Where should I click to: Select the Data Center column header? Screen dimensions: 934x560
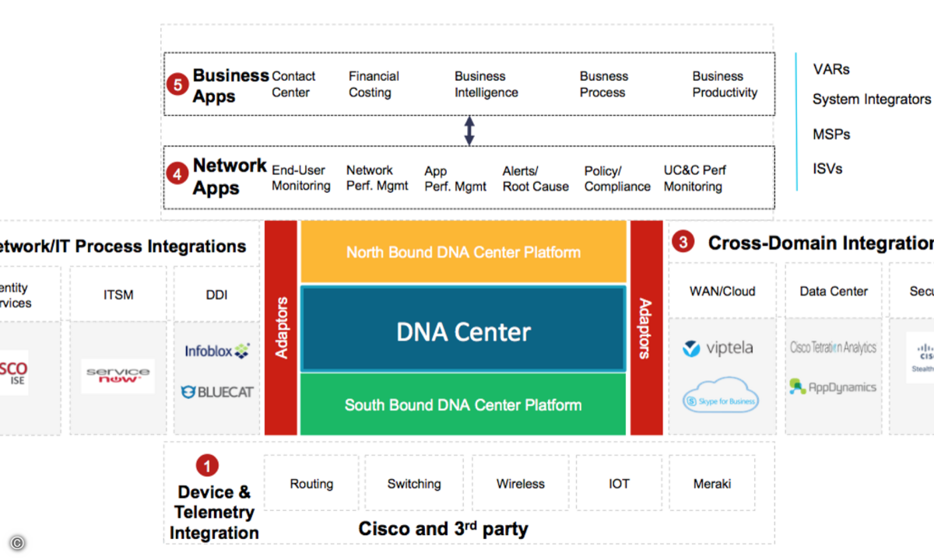tap(834, 291)
